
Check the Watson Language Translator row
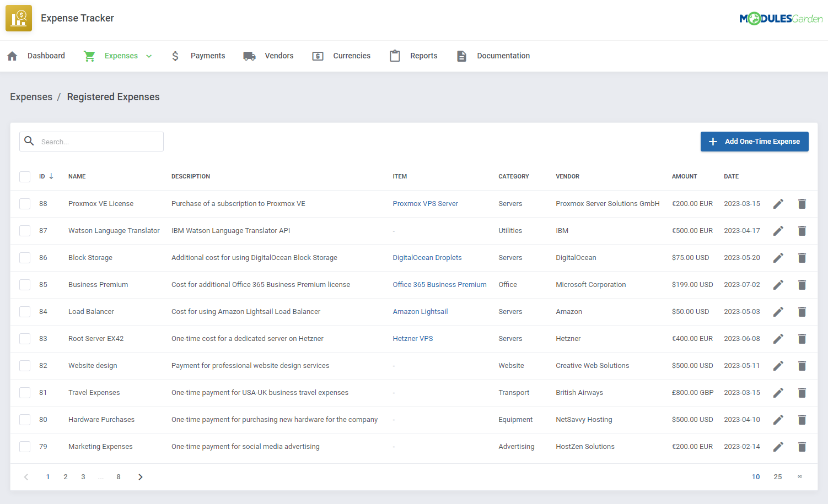[x=25, y=231]
